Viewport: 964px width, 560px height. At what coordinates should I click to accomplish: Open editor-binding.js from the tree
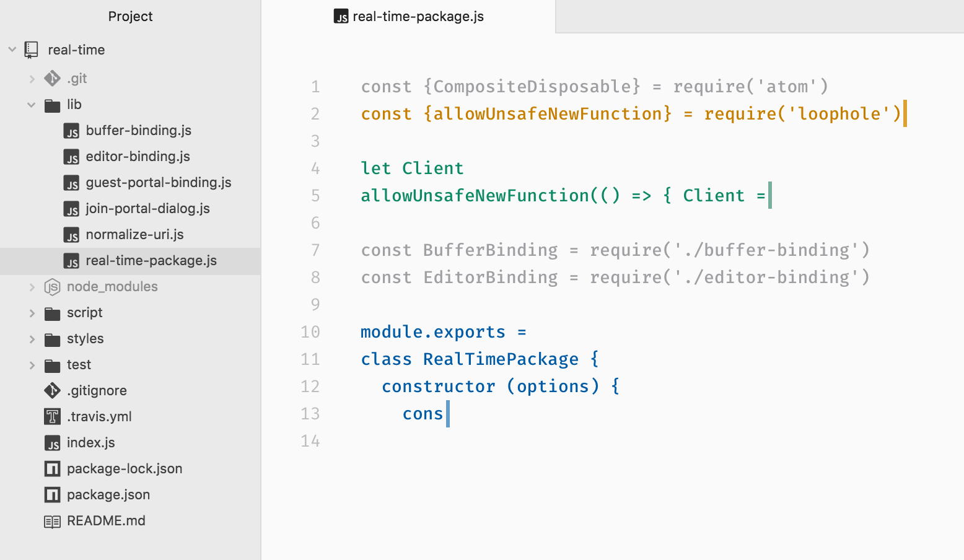(x=138, y=156)
